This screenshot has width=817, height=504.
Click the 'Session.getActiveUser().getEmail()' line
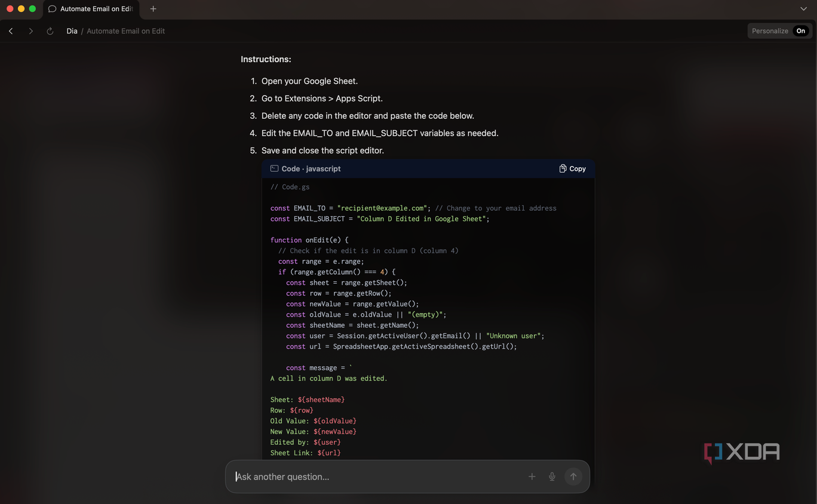pos(415,336)
